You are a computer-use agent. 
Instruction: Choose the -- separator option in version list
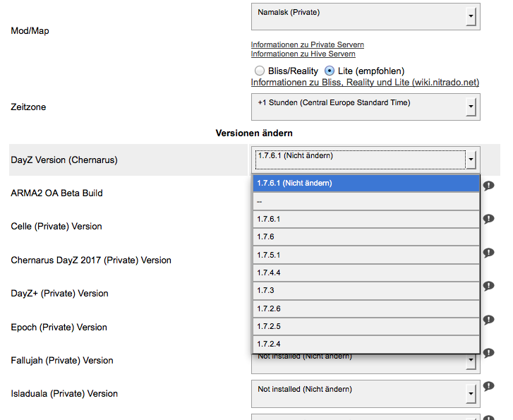click(x=366, y=201)
